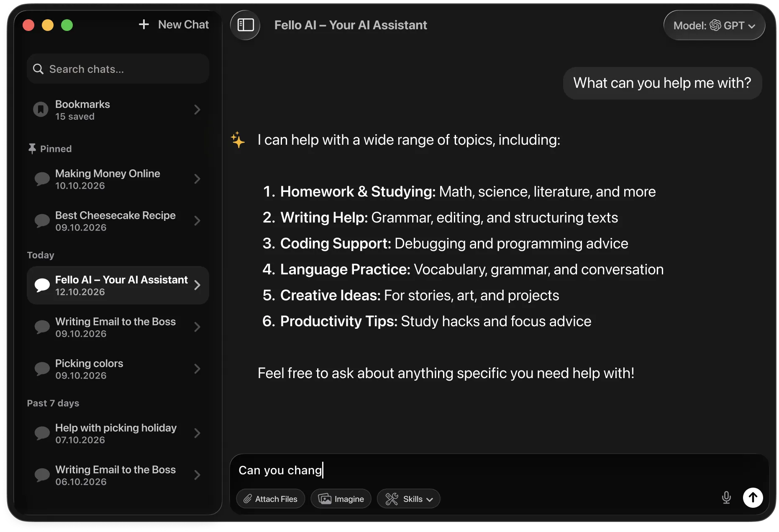Image resolution: width=779 pixels, height=532 pixels.
Task: Click the user message 'What can you help me with?'
Action: point(662,83)
